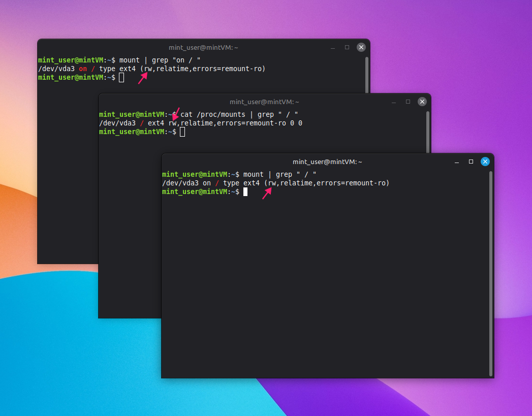Minimize the middle cat /proc/mounts terminal

click(394, 102)
